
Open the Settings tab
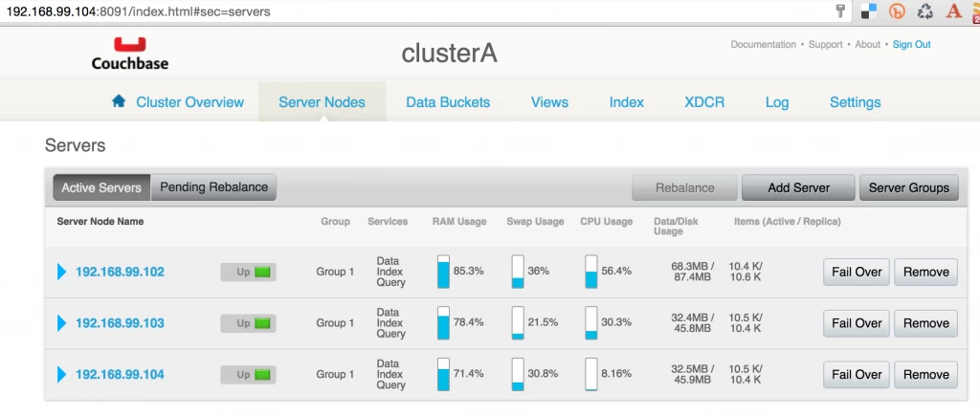[x=855, y=101]
